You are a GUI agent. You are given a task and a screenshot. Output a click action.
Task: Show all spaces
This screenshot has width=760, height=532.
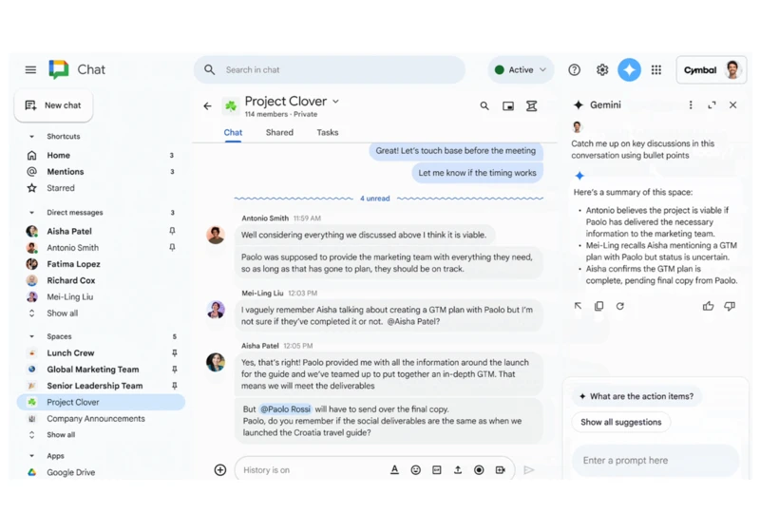coord(61,434)
